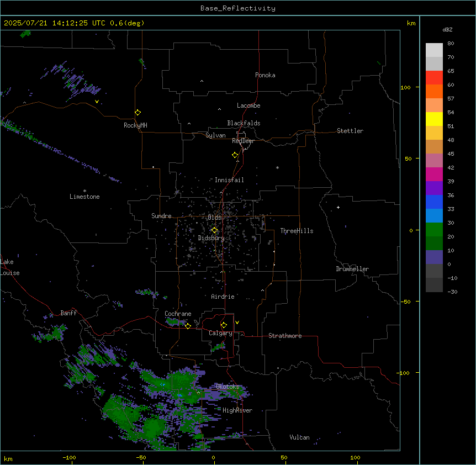Click the dBZ legend heading
This screenshot has width=476, height=465.
click(x=447, y=30)
